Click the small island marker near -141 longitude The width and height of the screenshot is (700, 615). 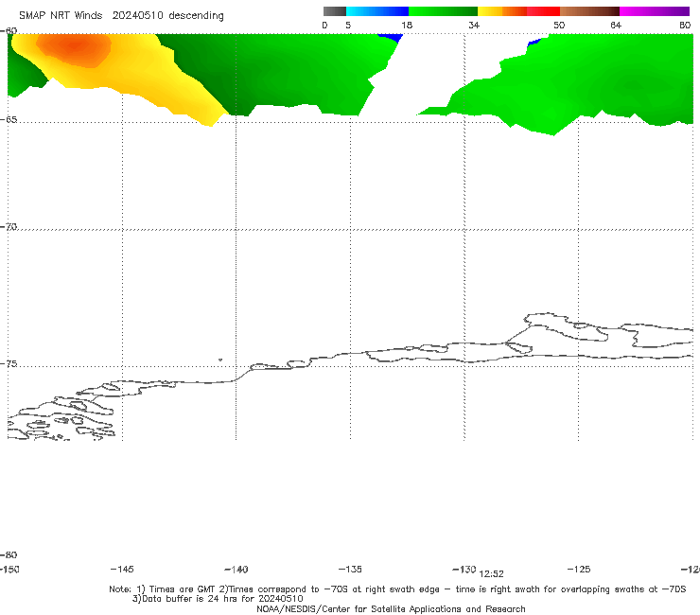(x=220, y=360)
